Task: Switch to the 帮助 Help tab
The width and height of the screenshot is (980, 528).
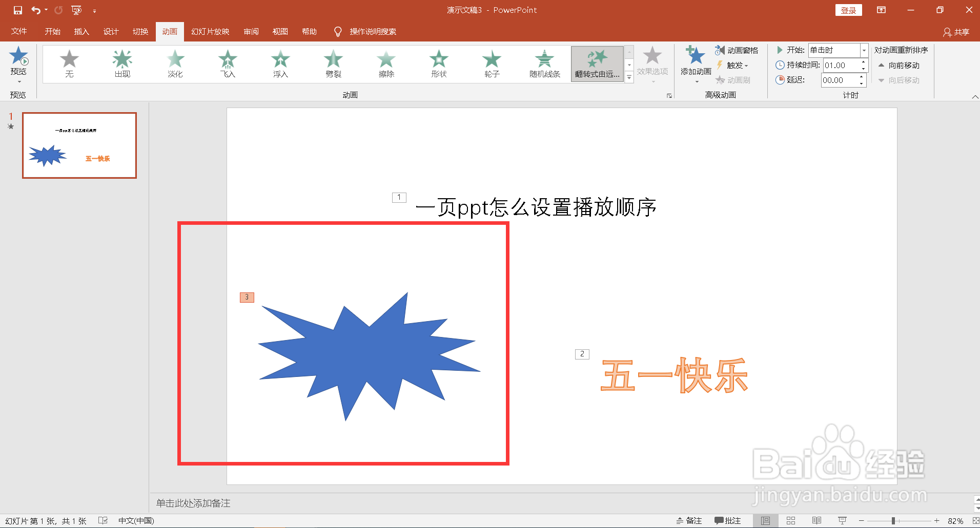Action: (309, 31)
